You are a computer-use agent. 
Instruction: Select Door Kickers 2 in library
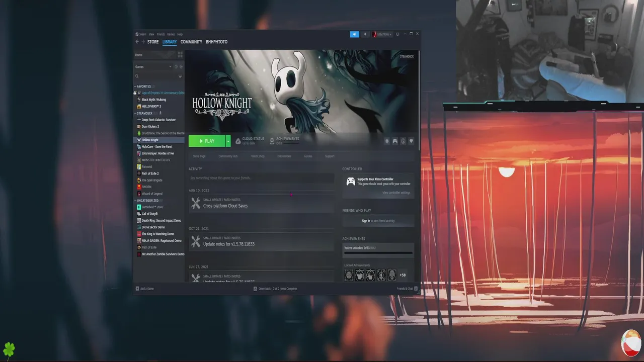[150, 126]
